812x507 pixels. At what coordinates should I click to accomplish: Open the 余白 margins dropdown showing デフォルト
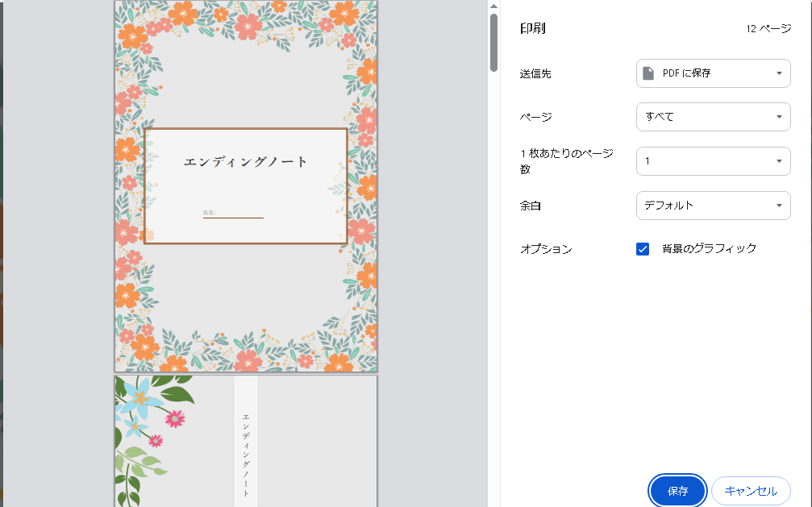pyautogui.click(x=713, y=206)
